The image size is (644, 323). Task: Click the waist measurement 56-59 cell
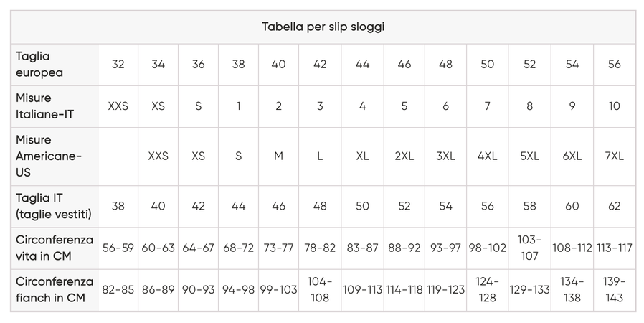point(118,248)
